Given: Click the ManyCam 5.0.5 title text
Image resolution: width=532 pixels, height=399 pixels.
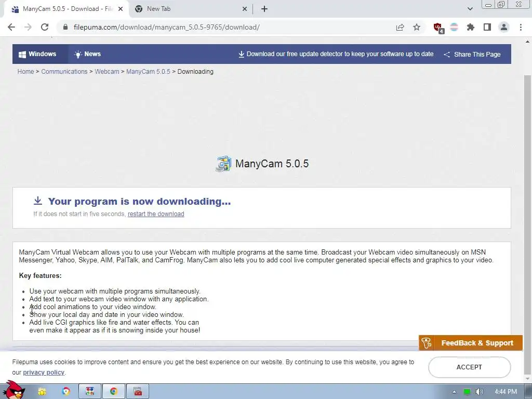Looking at the screenshot, I should tap(272, 164).
